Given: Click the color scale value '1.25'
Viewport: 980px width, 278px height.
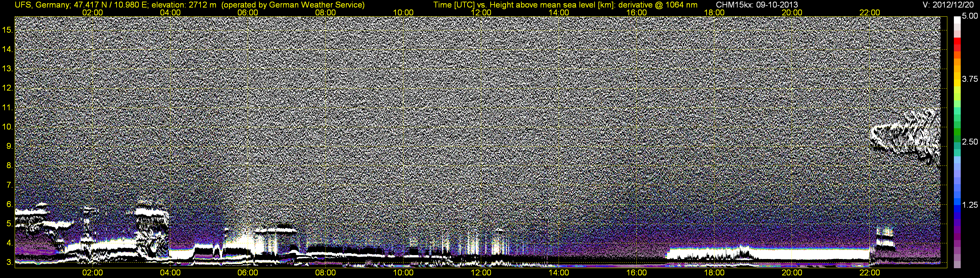Looking at the screenshot, I should click(970, 205).
